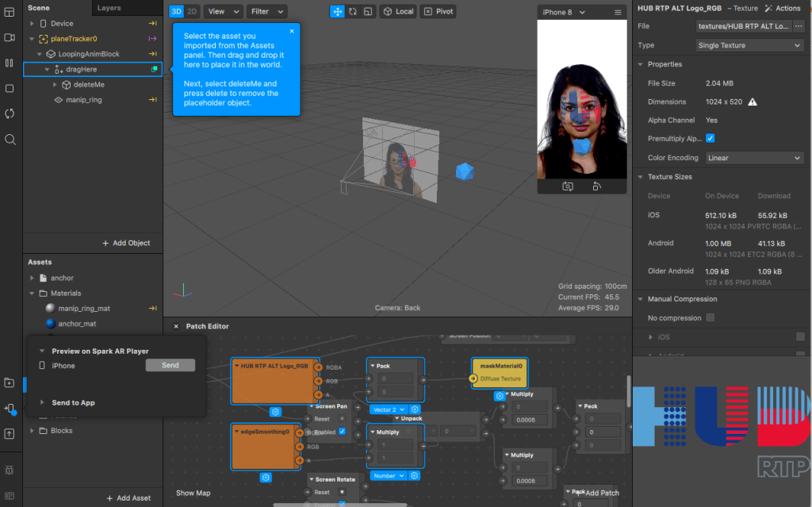Toggle Screen Pan Enabled checkbox in patch
Image resolution: width=812 pixels, height=507 pixels.
[342, 432]
